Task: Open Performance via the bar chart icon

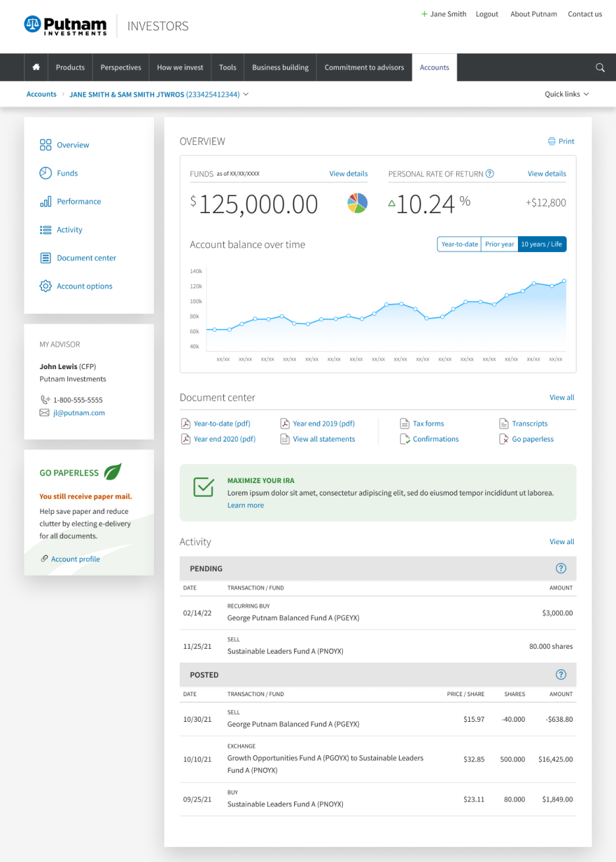Action: (x=45, y=201)
